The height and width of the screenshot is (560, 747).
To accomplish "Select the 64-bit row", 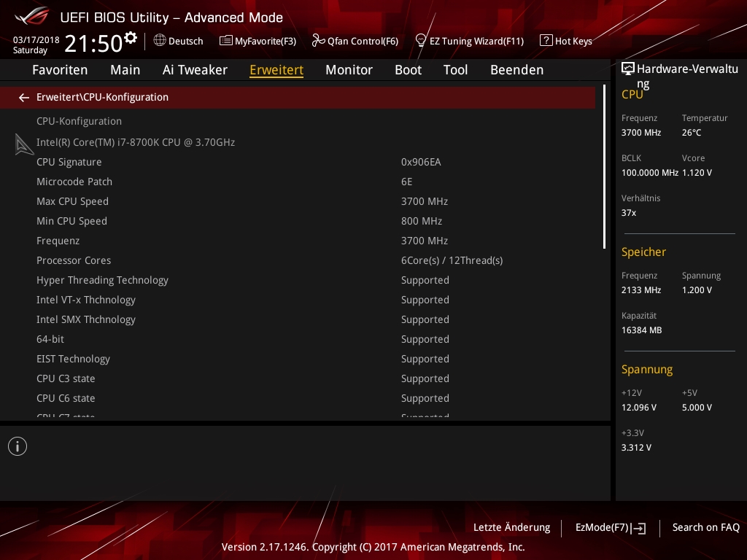I will [x=298, y=339].
